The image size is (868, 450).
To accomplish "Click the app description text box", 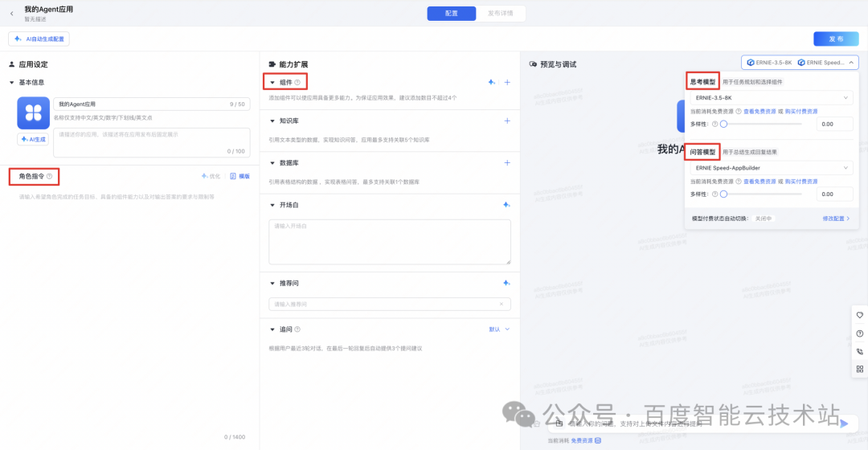I will (152, 143).
